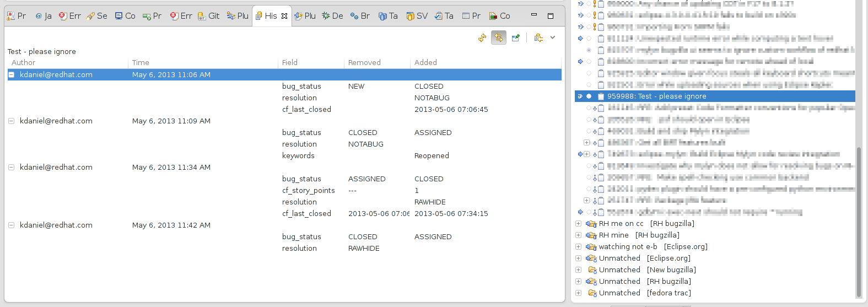The image size is (868, 307).
Task: Click the cf_story_points field cell
Action: tap(309, 190)
